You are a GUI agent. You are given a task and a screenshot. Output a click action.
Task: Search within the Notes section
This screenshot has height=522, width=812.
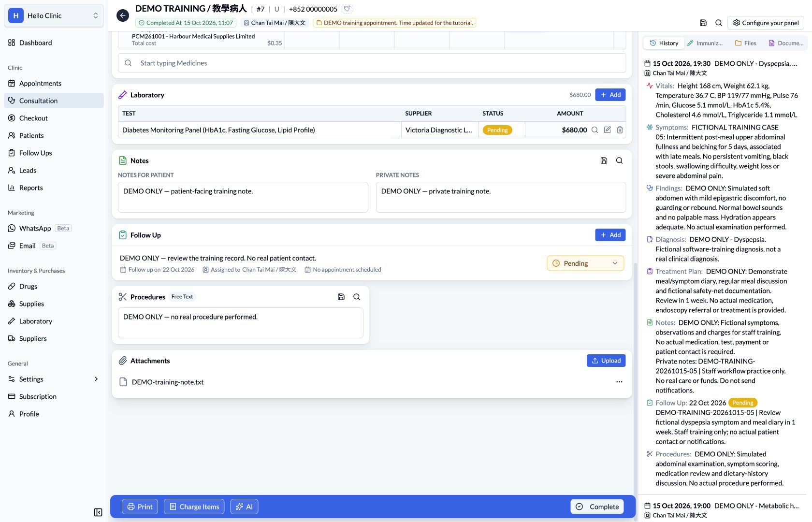(x=619, y=160)
